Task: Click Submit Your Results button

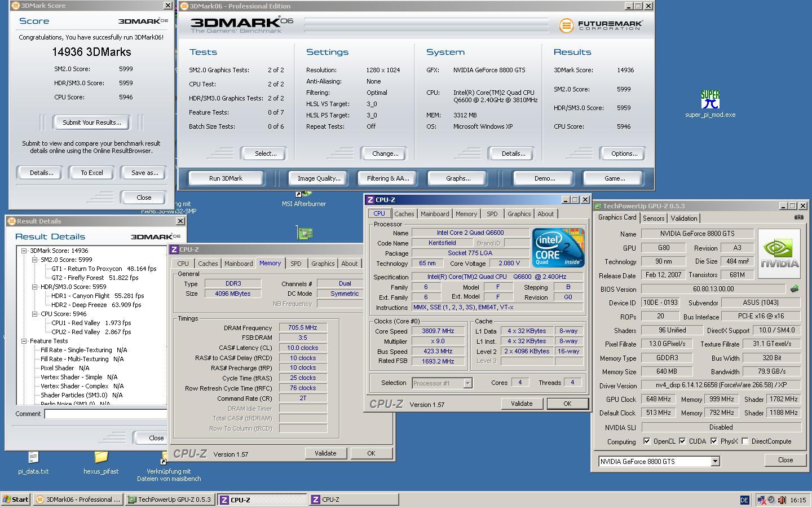Action: (x=91, y=122)
